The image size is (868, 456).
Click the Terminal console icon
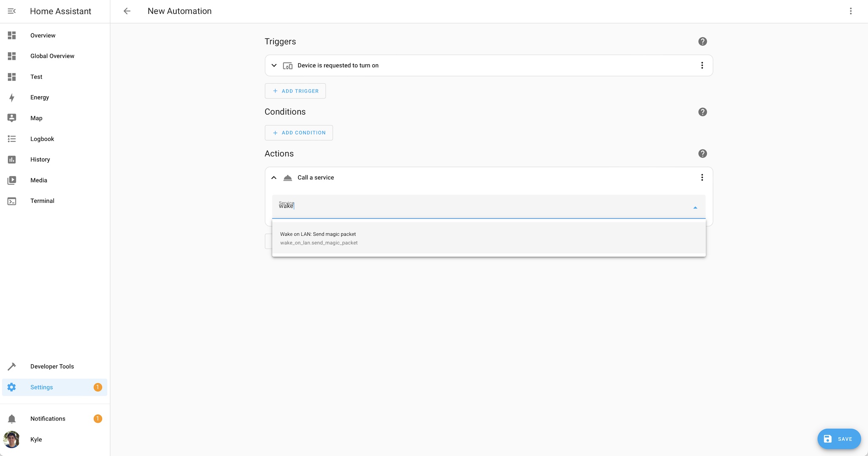point(12,201)
